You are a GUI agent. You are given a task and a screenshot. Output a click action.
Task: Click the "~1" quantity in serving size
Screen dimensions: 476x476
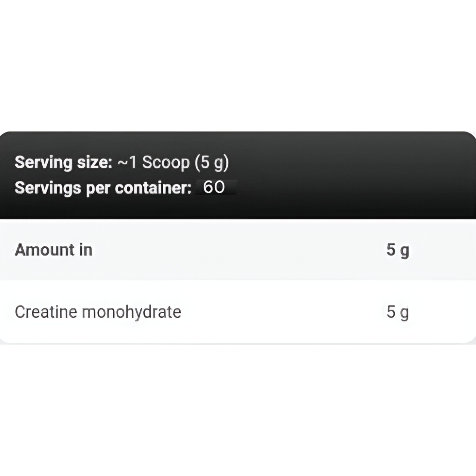point(127,162)
